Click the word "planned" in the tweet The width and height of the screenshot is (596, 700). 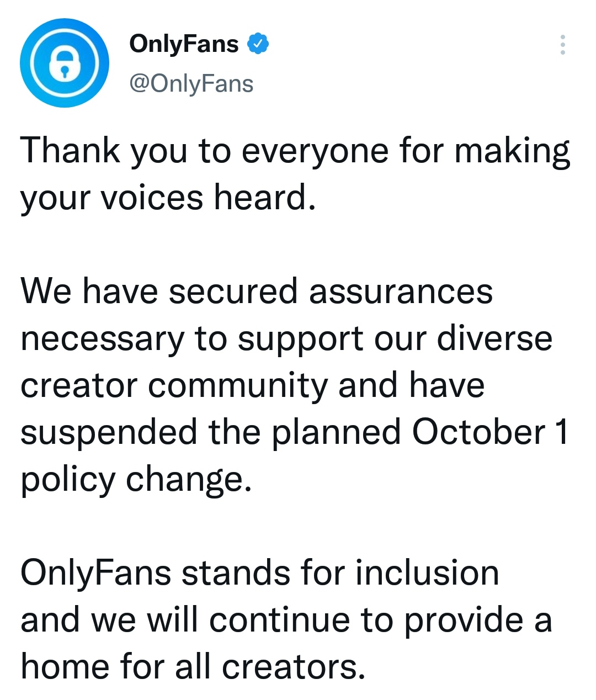(336, 432)
